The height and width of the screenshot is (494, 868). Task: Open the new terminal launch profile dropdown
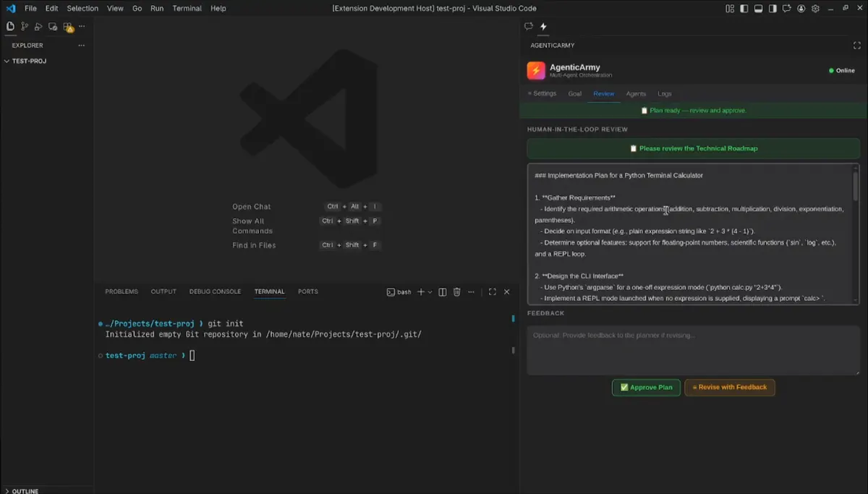coord(430,292)
